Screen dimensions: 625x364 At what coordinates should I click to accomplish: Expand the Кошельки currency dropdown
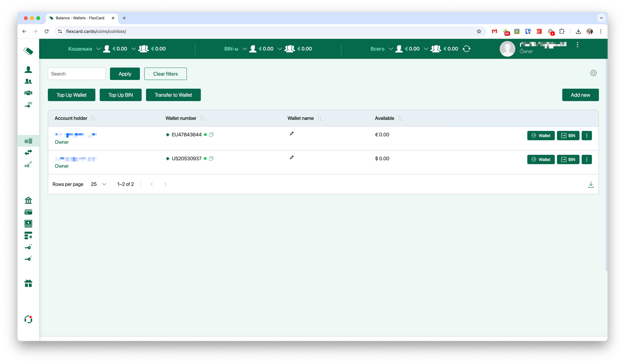tap(98, 49)
